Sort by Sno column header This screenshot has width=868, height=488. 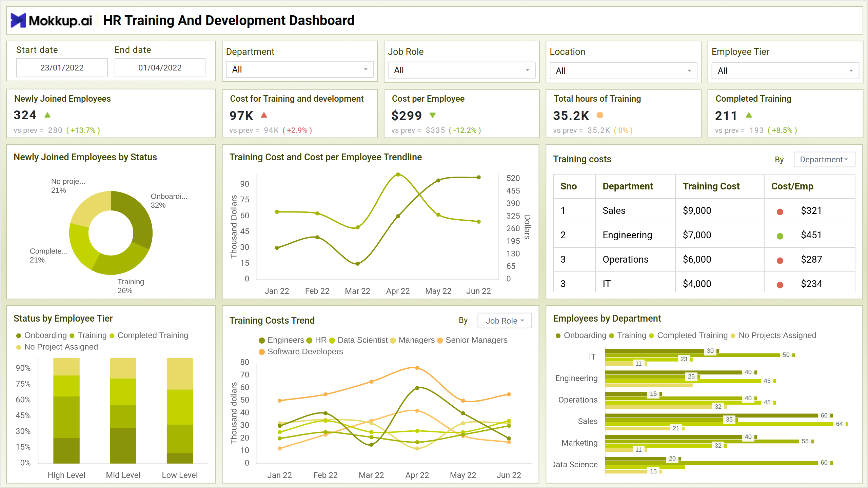pyautogui.click(x=569, y=186)
